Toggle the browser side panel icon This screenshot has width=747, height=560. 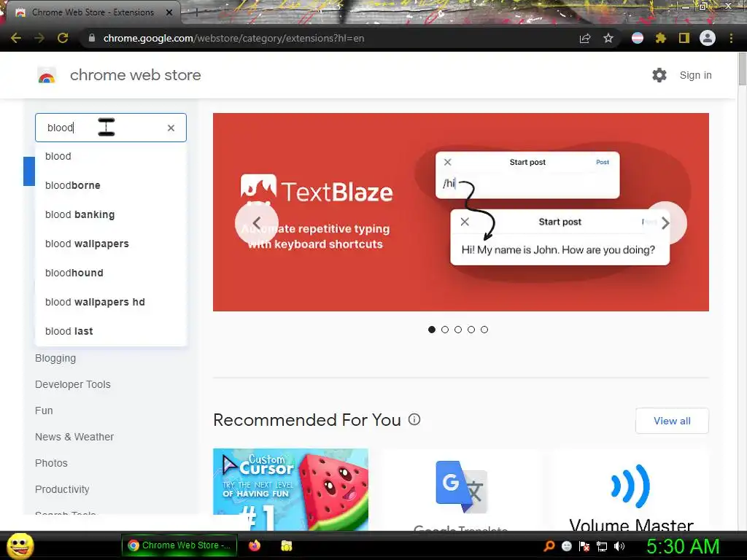684,38
